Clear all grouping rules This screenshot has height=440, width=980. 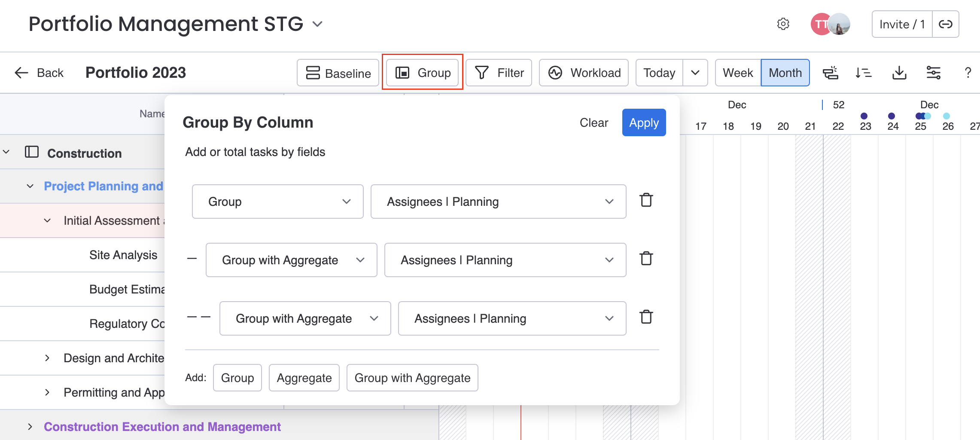(593, 122)
